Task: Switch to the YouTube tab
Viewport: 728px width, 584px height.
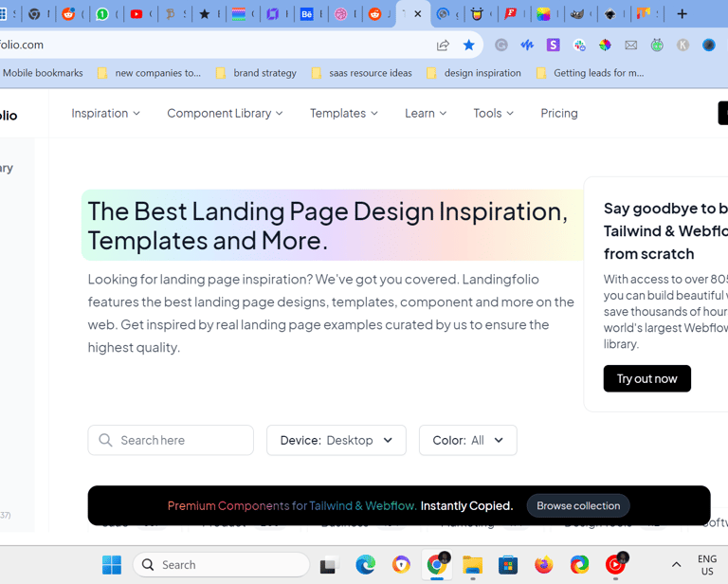Action: [136, 14]
